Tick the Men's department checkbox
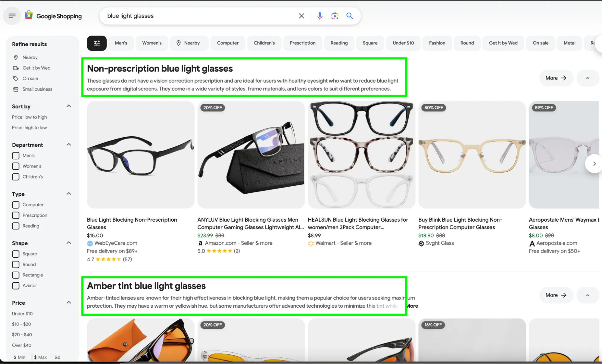The width and height of the screenshot is (602, 364). click(x=16, y=156)
